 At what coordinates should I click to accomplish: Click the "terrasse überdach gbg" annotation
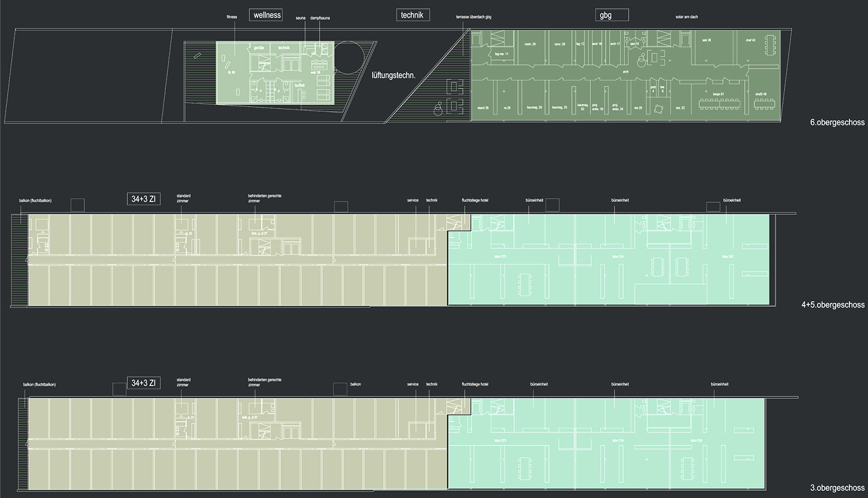(x=473, y=17)
